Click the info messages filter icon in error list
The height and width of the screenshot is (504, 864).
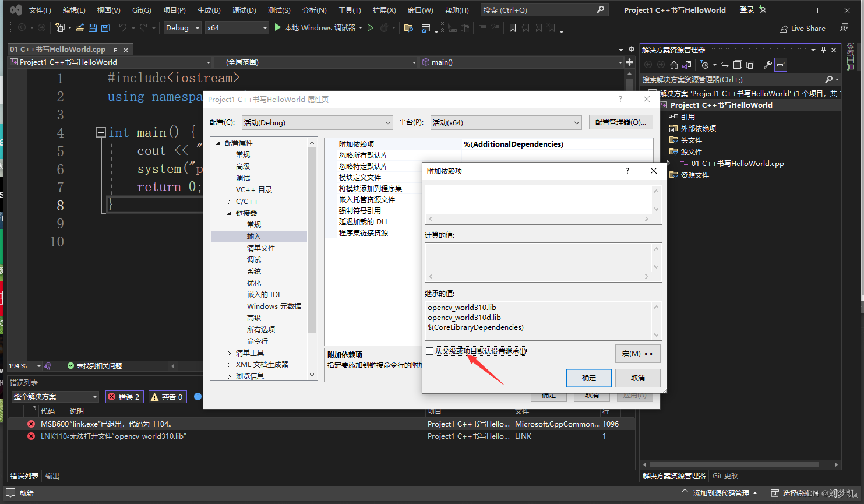tap(198, 396)
